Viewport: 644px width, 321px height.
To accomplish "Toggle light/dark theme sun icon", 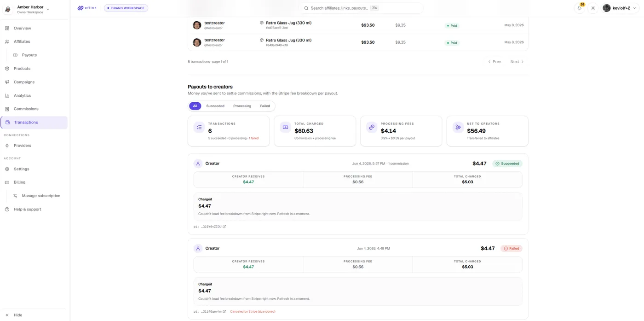I will click(593, 8).
